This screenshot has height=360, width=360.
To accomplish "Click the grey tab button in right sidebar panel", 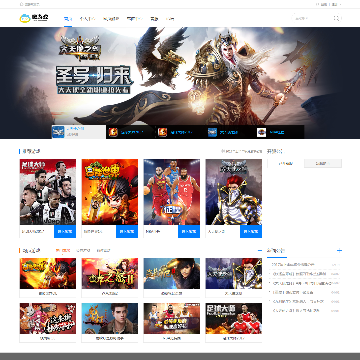I will click(x=323, y=163).
